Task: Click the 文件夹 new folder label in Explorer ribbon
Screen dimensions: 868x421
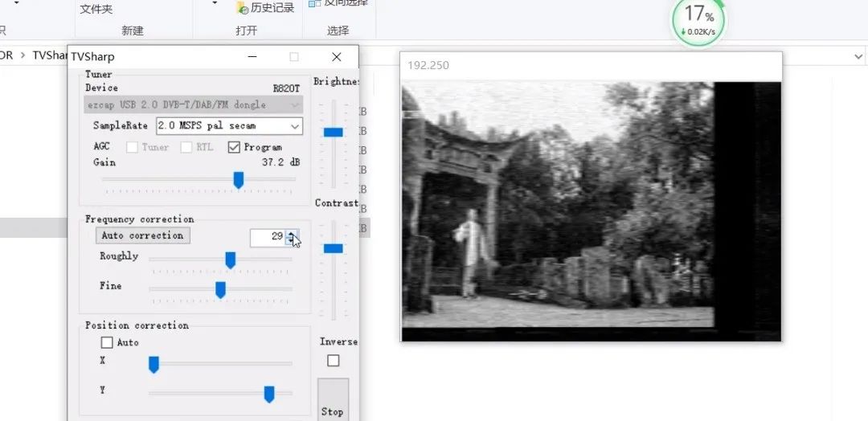Action: [96, 10]
